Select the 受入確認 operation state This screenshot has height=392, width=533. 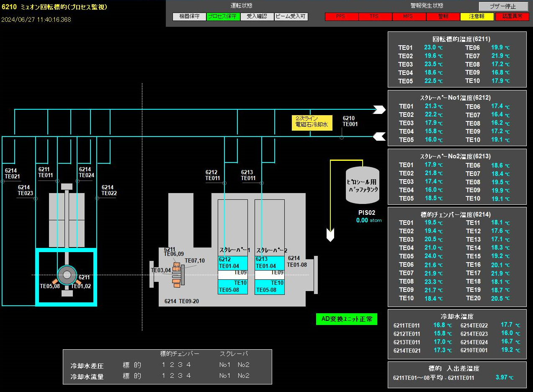pos(257,17)
